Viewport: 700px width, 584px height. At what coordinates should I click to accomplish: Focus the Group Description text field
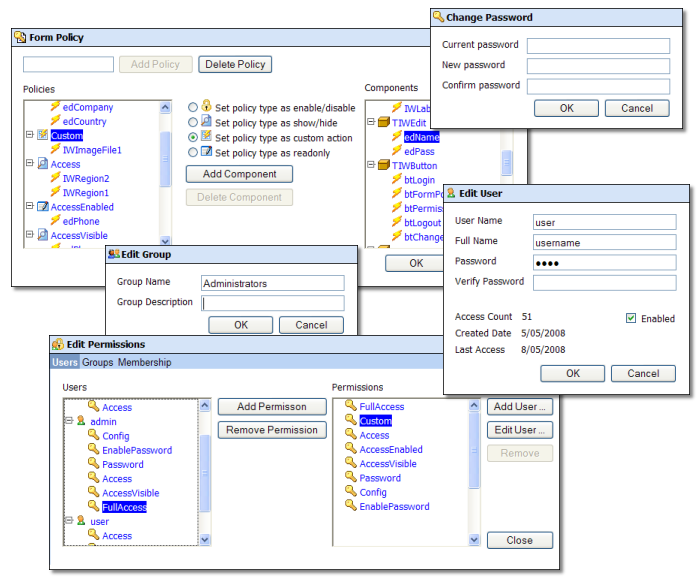tap(272, 303)
